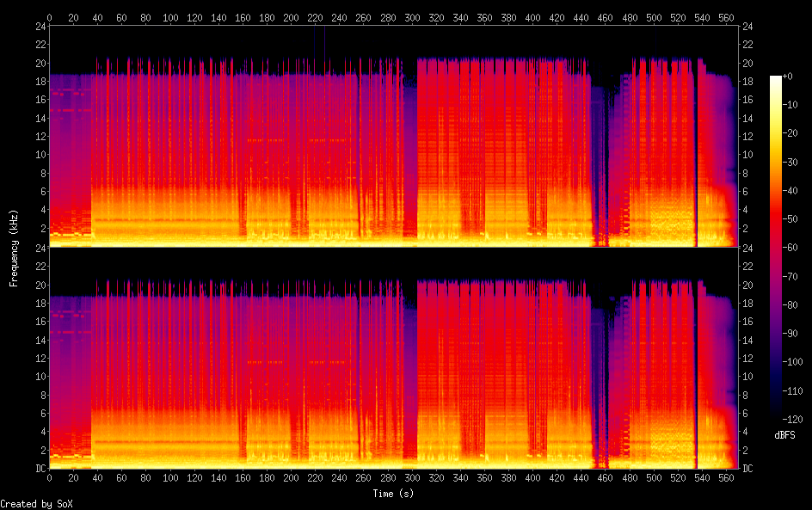Click the DC label at bottom-left of the lower channel

point(39,469)
